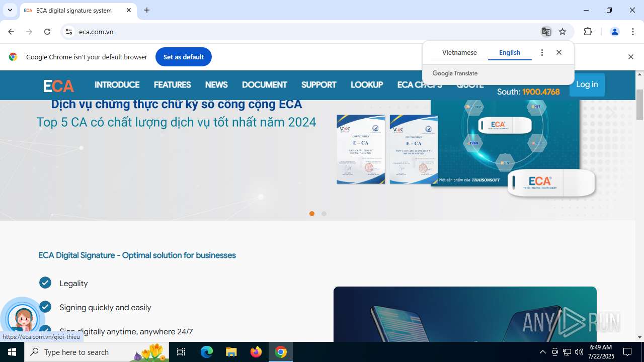Open the SUPPORT menu item

point(318,85)
